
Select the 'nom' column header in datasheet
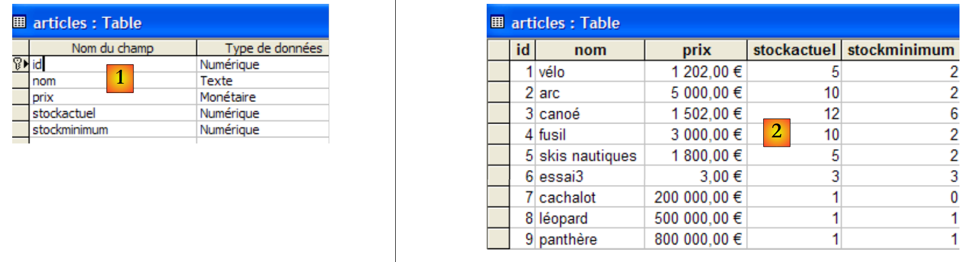(x=590, y=50)
